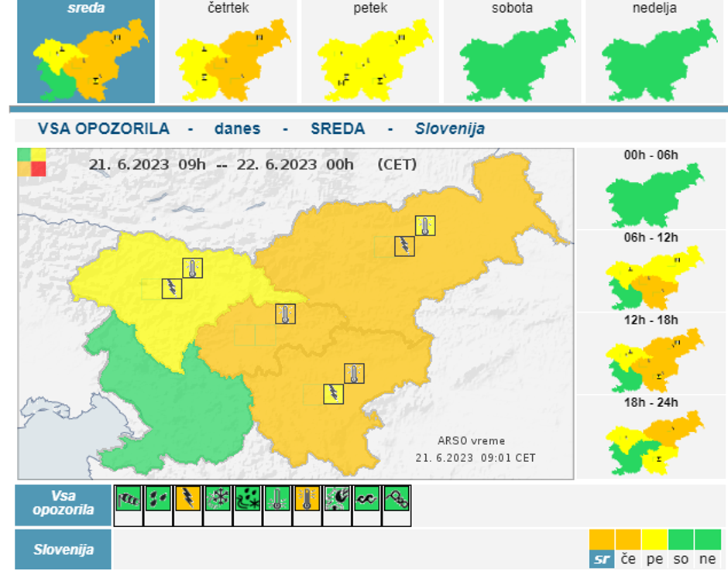Select the rain drops warning icon
The height and width of the screenshot is (582, 728).
click(158, 499)
